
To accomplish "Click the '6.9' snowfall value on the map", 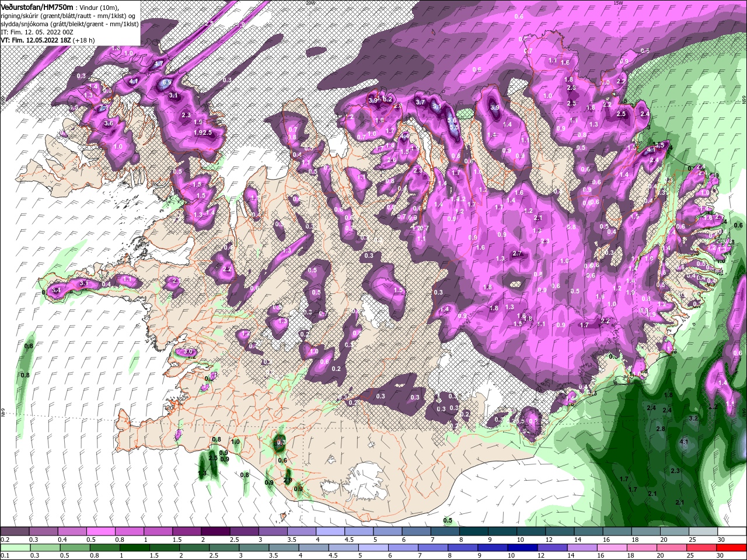I will 166,83.
